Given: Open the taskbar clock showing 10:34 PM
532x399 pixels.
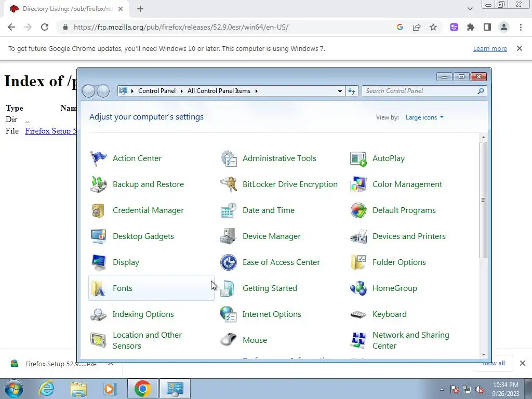Looking at the screenshot, I should (506, 389).
